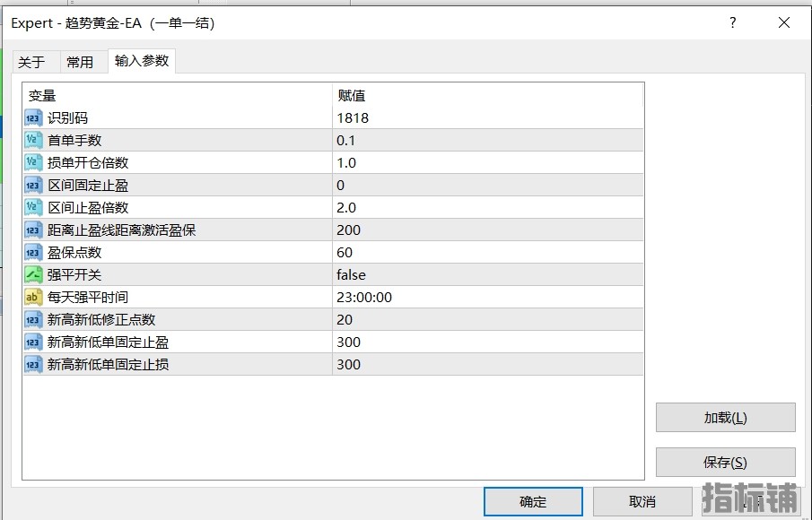This screenshot has width=812, height=520.
Task: Select the 区间固定止盈 variable name
Action: 88,186
